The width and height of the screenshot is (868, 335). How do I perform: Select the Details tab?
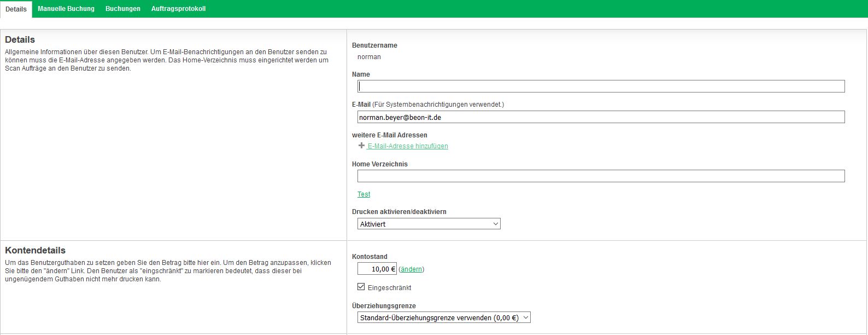tap(16, 9)
